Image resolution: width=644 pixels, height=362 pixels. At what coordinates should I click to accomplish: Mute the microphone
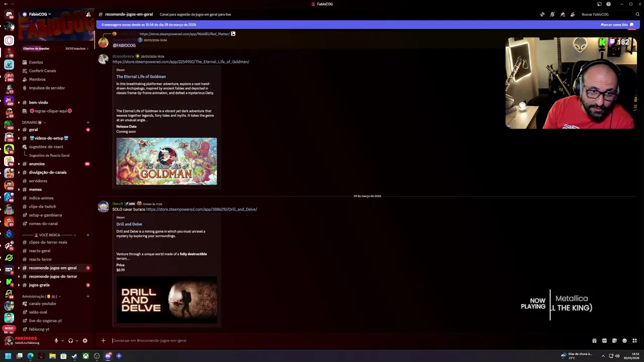point(56,340)
